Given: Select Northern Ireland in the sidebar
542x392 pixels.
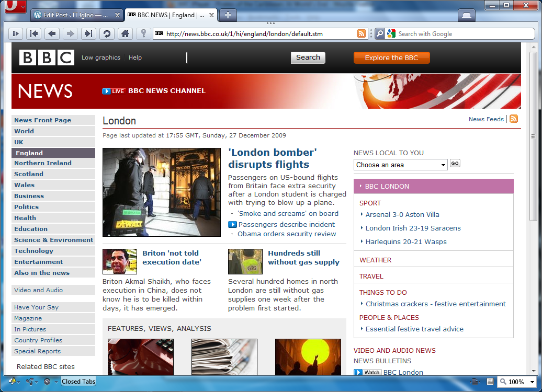Looking at the screenshot, I should (x=53, y=163).
